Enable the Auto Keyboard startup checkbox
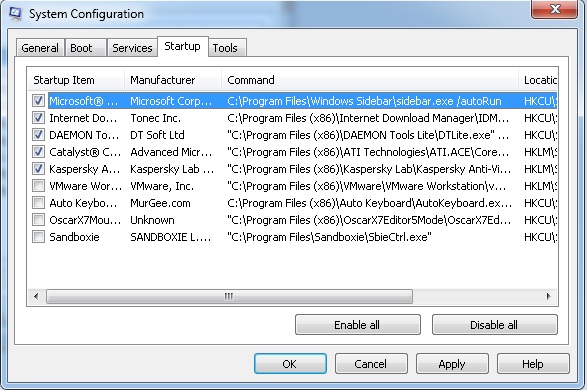Viewport: 587px width, 390px height. (x=38, y=203)
